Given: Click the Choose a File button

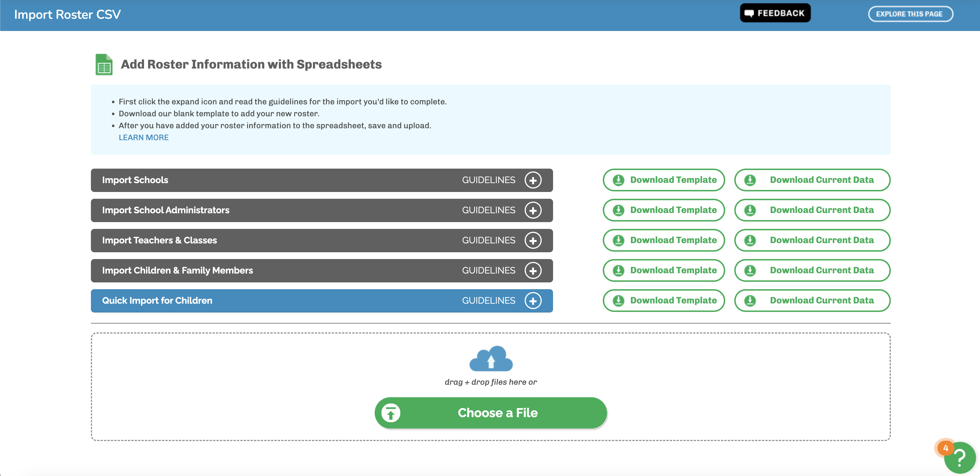Looking at the screenshot, I should (x=490, y=413).
